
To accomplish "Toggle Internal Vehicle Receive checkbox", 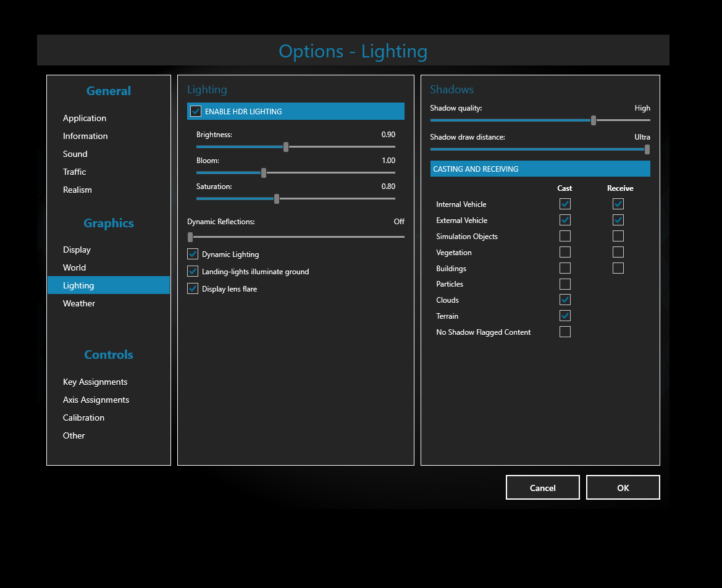I will tap(618, 204).
